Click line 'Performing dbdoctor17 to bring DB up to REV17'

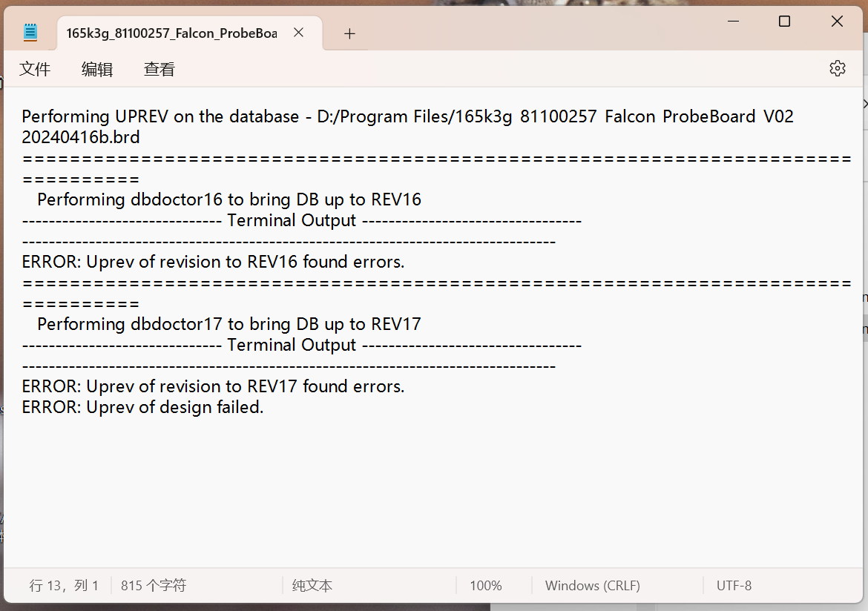point(229,324)
